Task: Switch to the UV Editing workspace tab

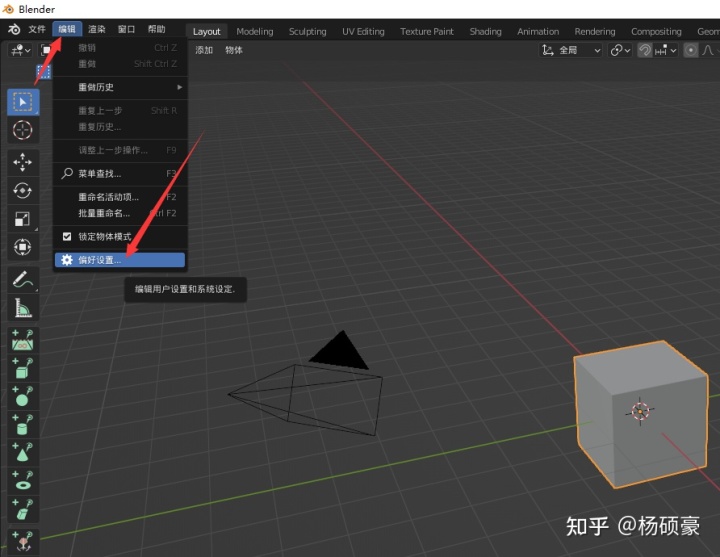Action: coord(363,31)
